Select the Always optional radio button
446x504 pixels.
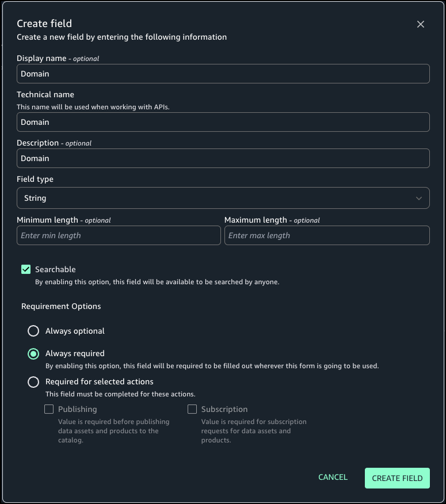33,331
